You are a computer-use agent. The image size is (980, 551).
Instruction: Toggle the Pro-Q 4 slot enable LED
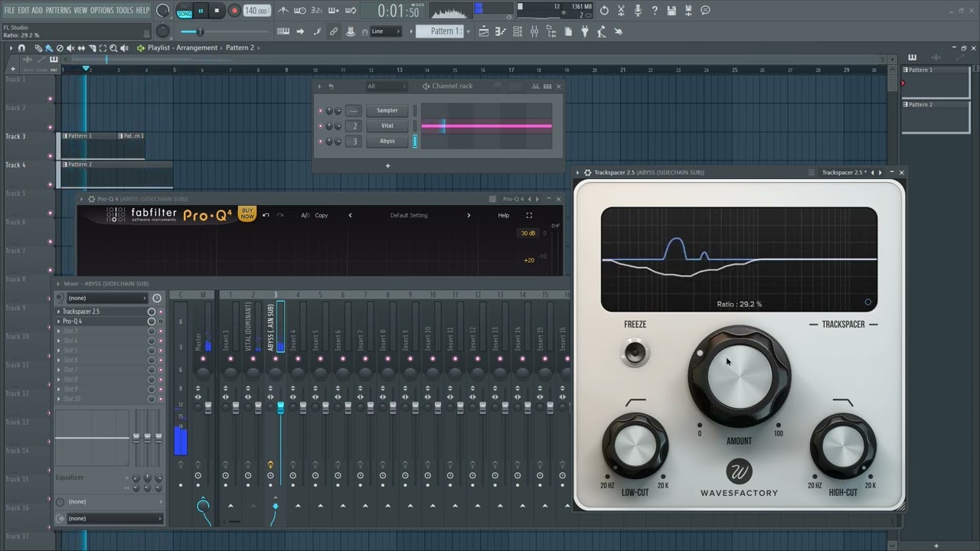coord(161,321)
